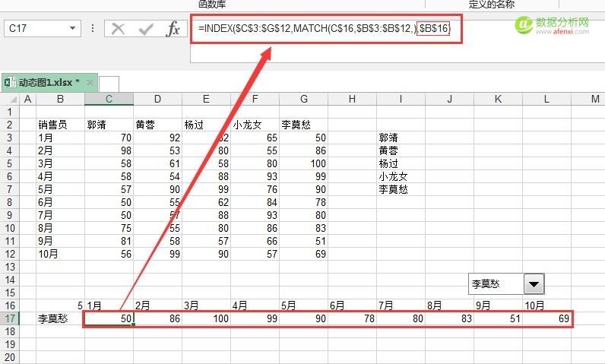The width and height of the screenshot is (605, 364).
Task: Select column C header
Action: click(109, 99)
